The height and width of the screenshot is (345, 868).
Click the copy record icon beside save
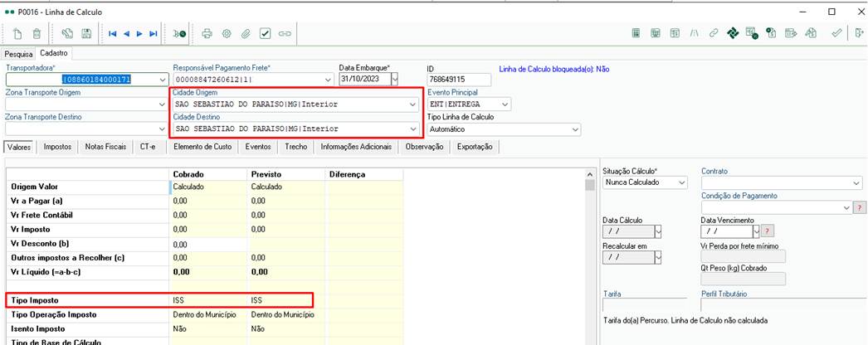coord(67,34)
